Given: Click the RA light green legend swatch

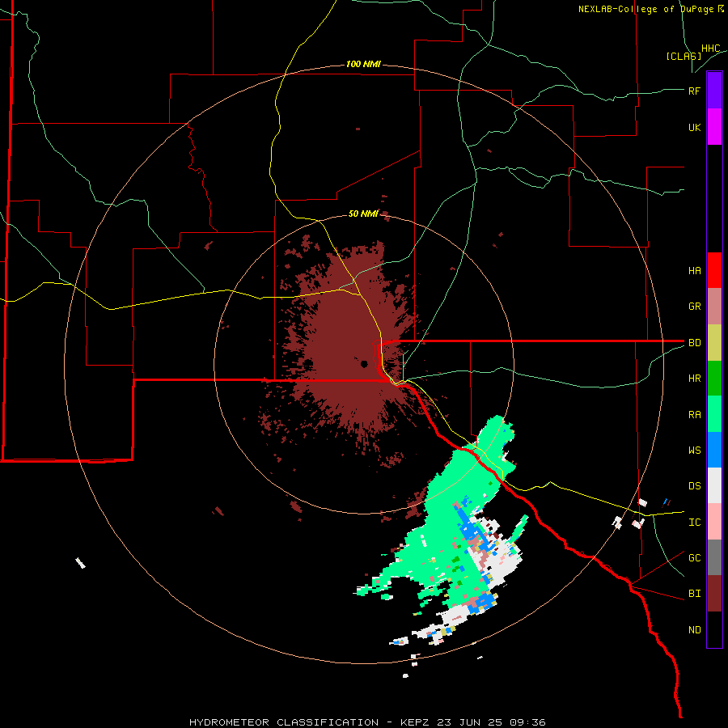Looking at the screenshot, I should tap(714, 414).
